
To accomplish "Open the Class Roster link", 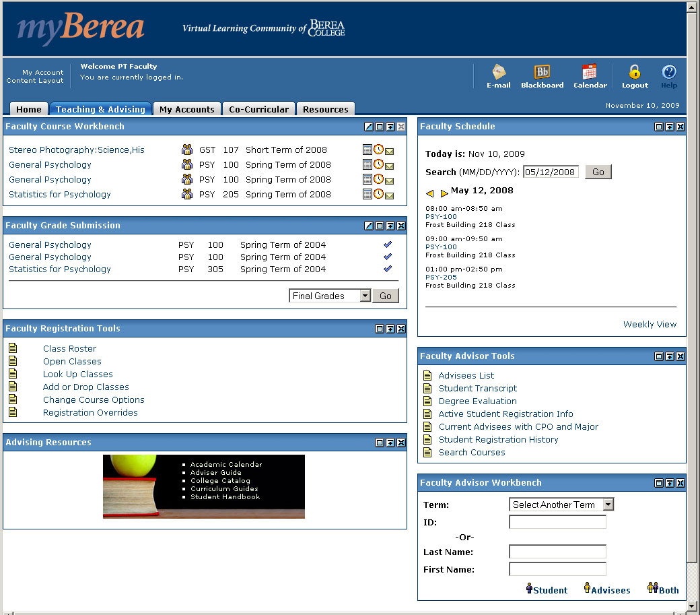I will pos(69,348).
